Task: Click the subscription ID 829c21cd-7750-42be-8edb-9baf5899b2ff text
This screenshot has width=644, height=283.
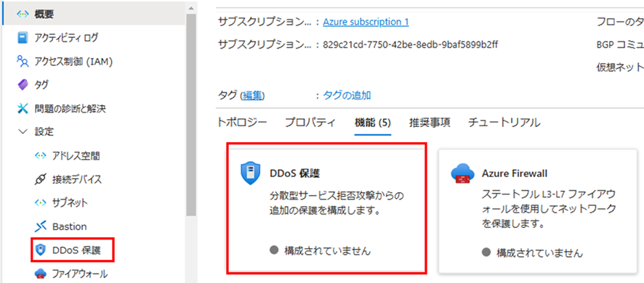Action: [x=411, y=44]
